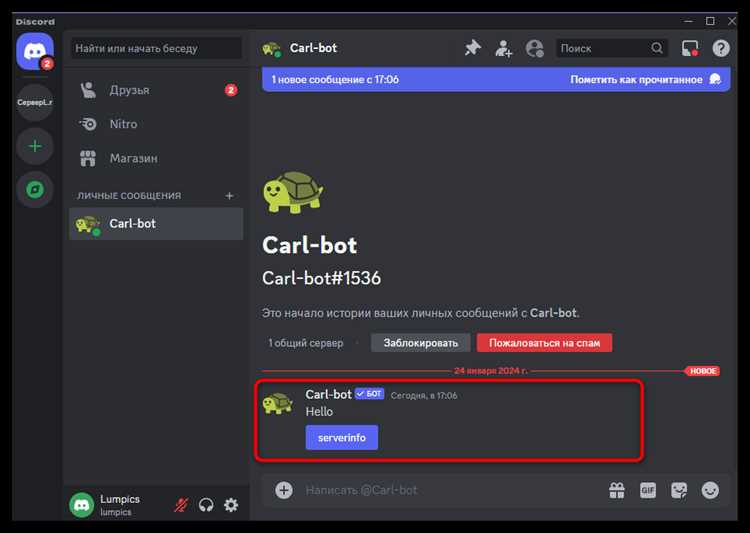Image resolution: width=750 pixels, height=533 pixels.
Task: Click the Поиск search field
Action: coord(611,48)
